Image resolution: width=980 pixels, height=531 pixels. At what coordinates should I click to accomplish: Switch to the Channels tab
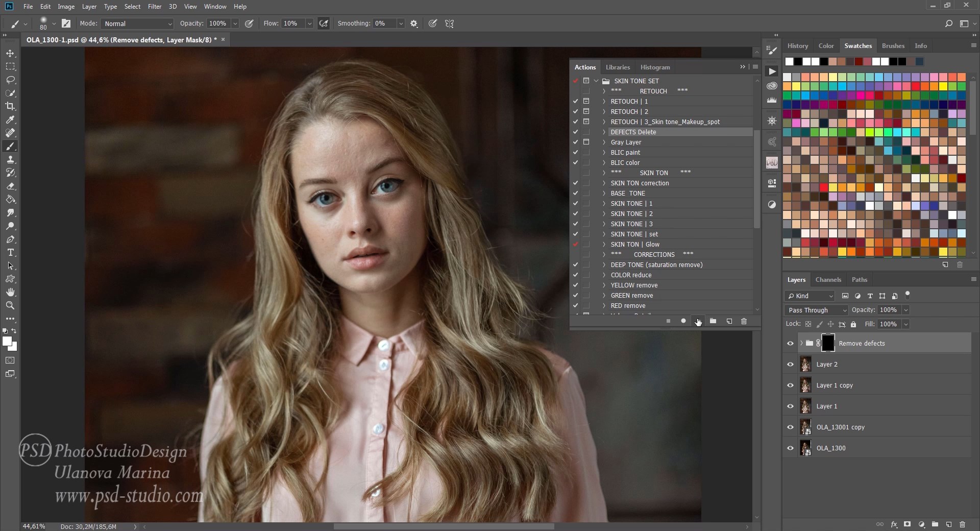pos(828,280)
